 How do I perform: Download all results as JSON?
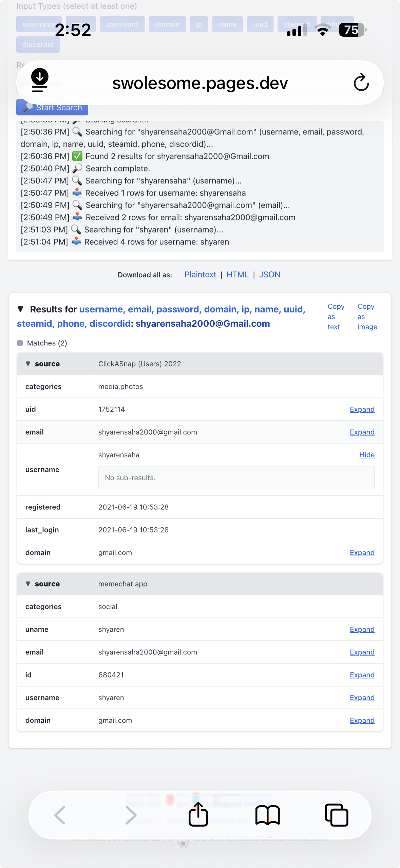269,274
